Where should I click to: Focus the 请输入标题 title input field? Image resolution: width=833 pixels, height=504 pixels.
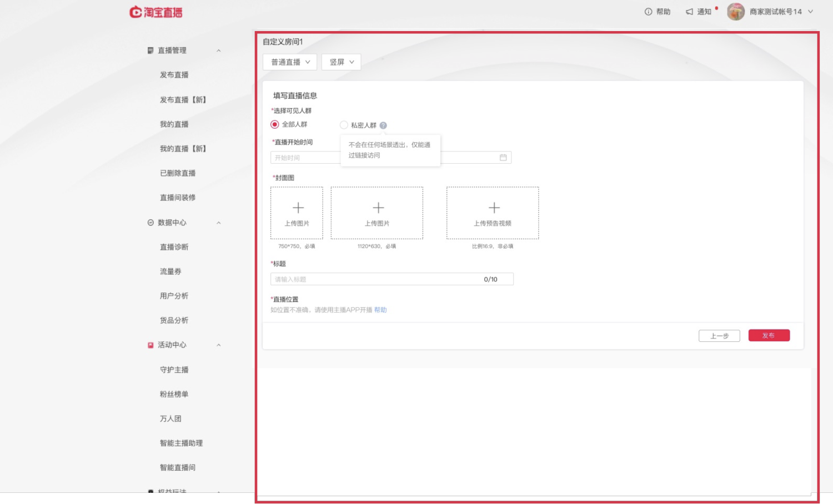tap(392, 279)
